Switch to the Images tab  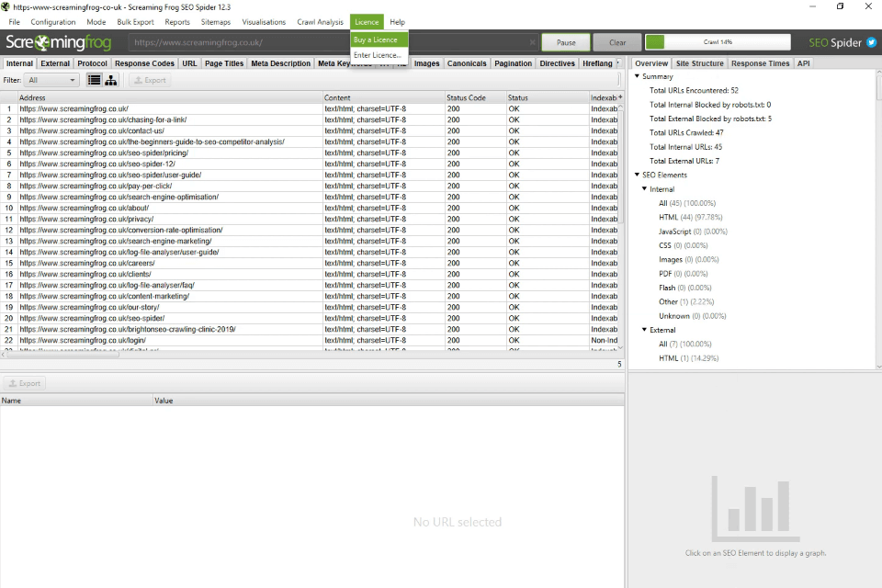pyautogui.click(x=426, y=63)
